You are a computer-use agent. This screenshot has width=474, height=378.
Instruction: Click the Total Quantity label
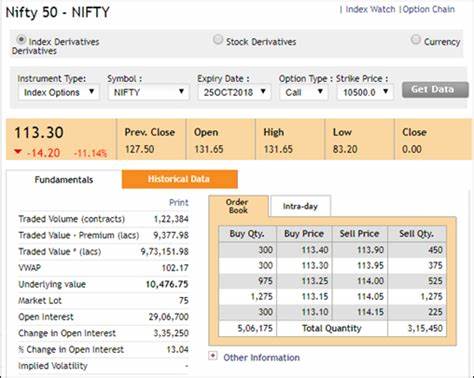(332, 329)
